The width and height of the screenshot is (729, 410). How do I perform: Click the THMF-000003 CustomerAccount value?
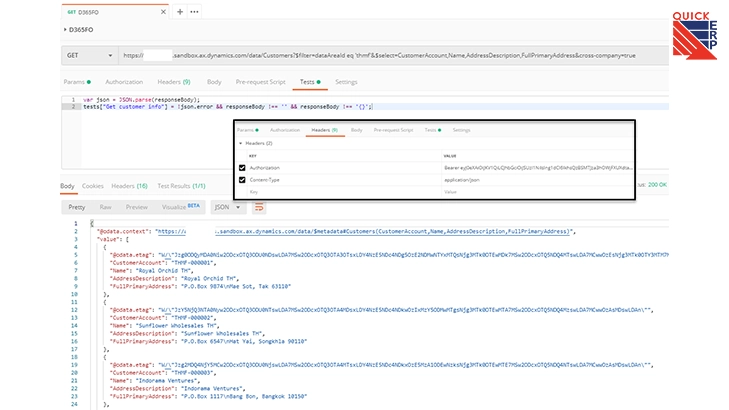tap(194, 373)
